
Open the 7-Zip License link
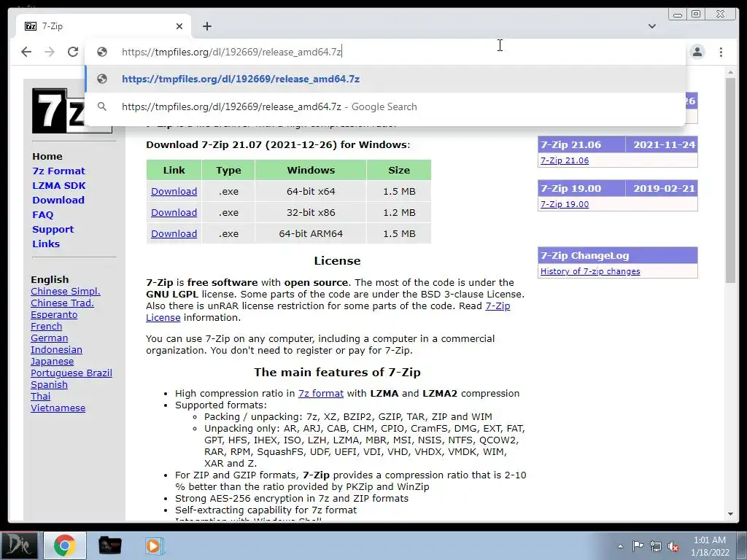tap(498, 306)
